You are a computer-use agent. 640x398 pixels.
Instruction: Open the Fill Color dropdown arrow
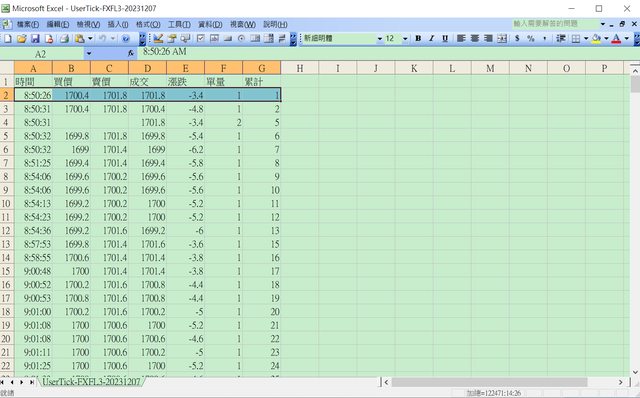pos(606,38)
